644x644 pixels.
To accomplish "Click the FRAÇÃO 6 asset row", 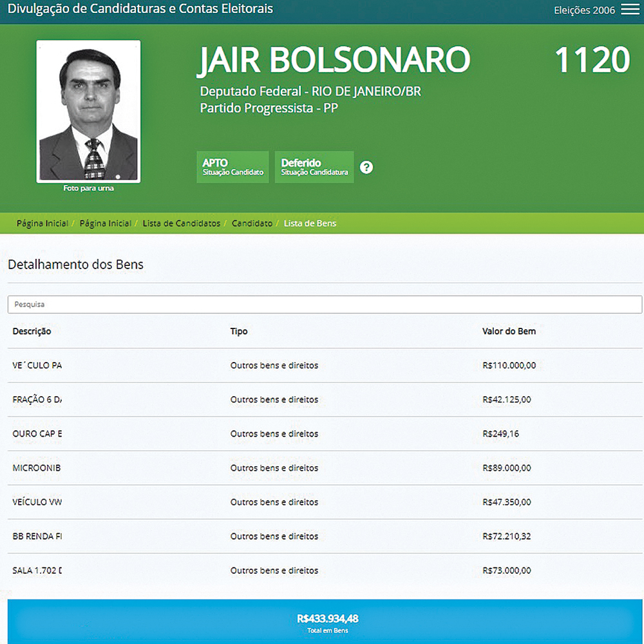I will [x=322, y=399].
